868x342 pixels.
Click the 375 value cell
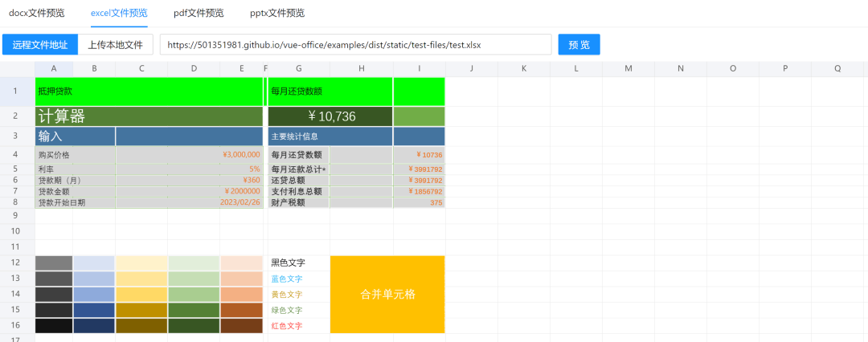coord(419,202)
